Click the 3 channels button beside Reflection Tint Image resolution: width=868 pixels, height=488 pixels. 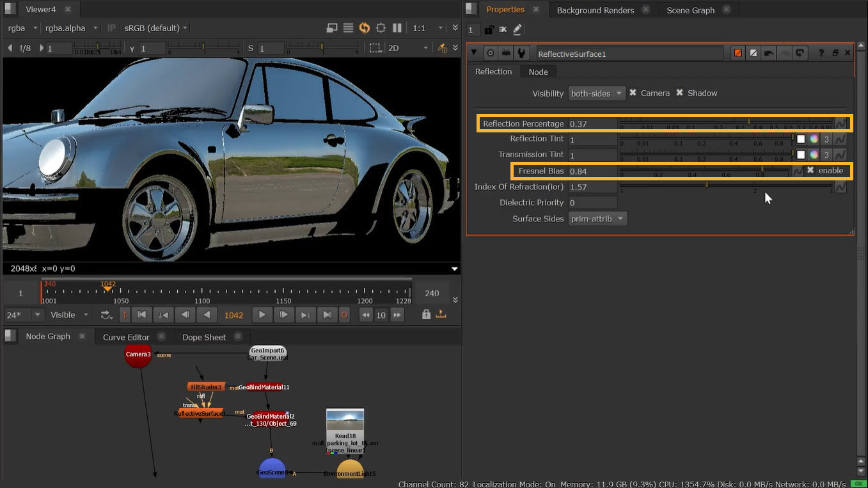tap(825, 139)
